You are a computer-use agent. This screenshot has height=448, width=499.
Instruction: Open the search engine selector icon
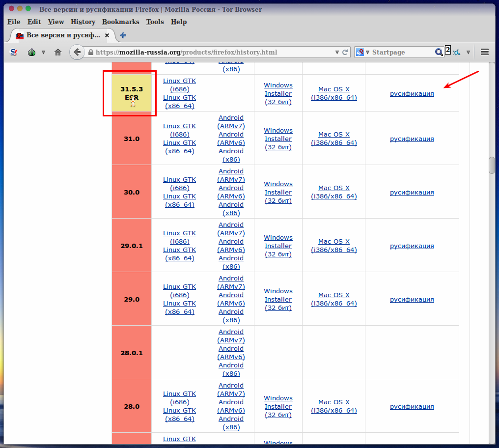coord(360,52)
